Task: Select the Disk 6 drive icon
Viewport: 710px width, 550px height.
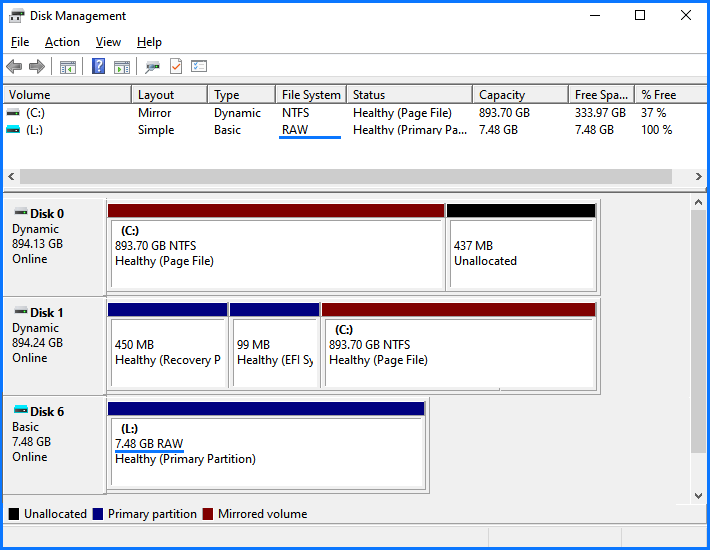Action: pos(21,410)
